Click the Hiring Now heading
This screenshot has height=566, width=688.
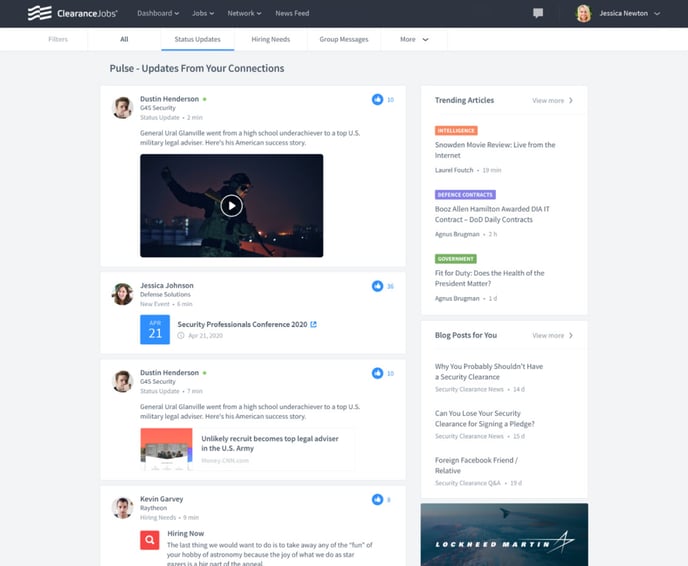tap(186, 534)
